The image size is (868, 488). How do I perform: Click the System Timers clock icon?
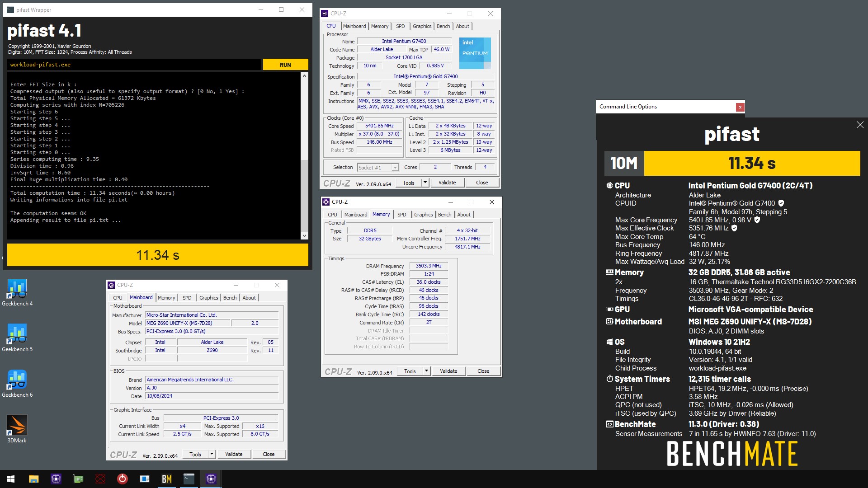pyautogui.click(x=609, y=379)
